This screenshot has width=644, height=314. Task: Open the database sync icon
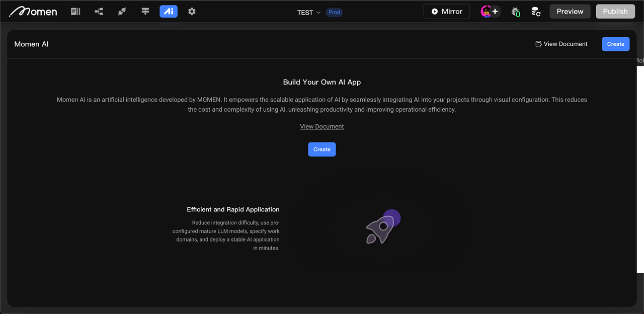536,12
